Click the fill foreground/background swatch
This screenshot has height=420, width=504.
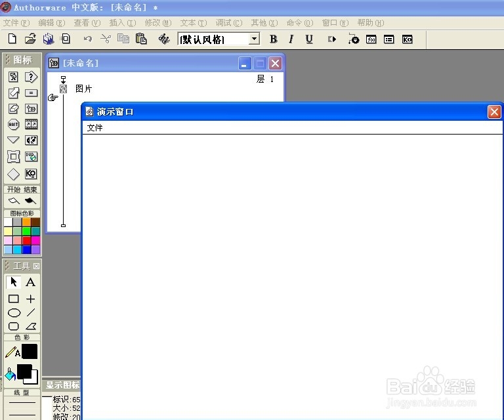[x=27, y=374]
